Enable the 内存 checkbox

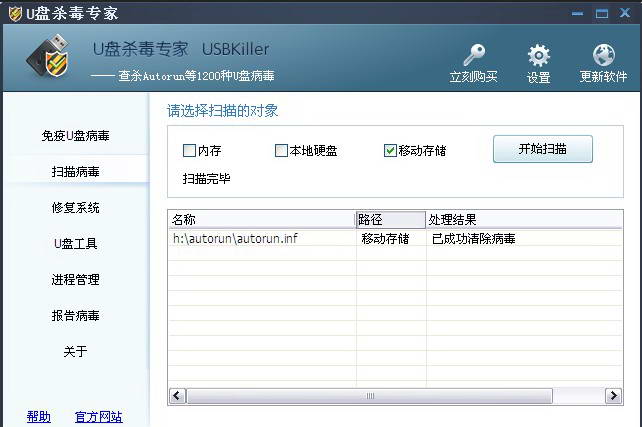(189, 151)
